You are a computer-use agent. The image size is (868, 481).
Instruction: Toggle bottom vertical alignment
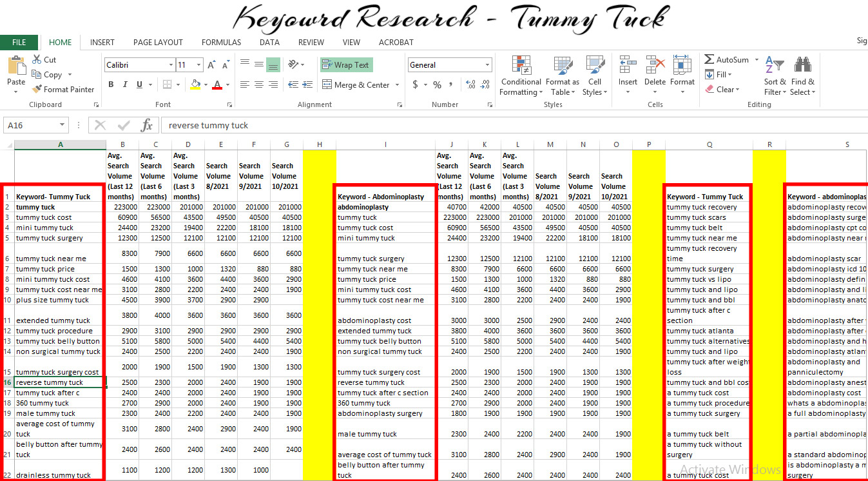[273, 64]
